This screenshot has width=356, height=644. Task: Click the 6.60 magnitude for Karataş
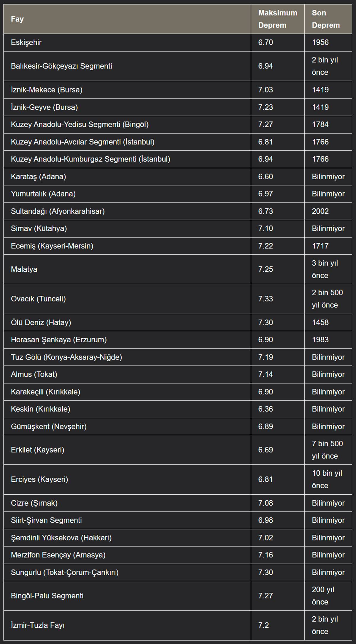(x=266, y=177)
